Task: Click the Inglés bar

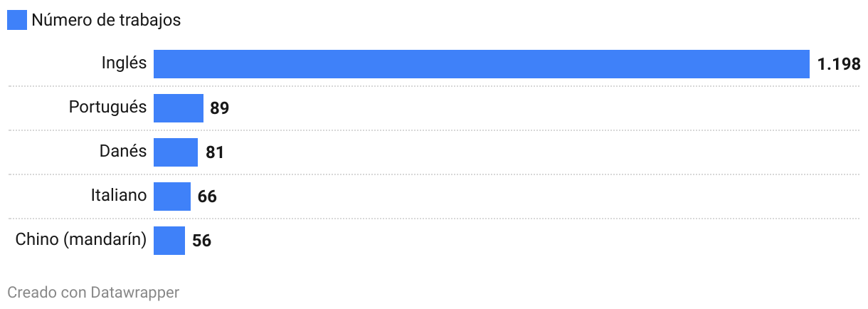Action: click(481, 64)
